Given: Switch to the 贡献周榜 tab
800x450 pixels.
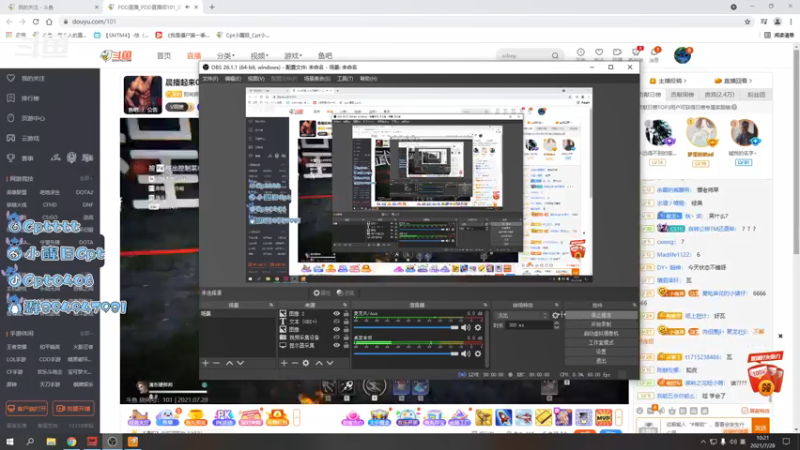Looking at the screenshot, I should 682,95.
